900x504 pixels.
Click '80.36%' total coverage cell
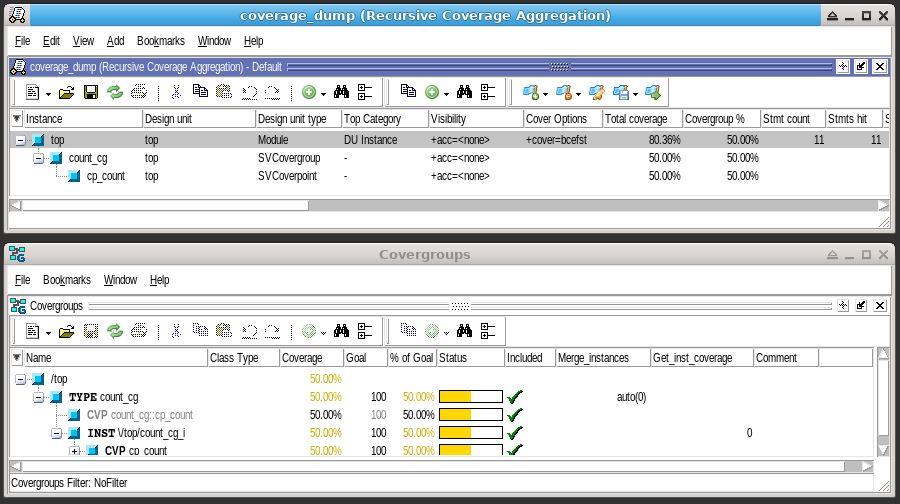(x=665, y=139)
